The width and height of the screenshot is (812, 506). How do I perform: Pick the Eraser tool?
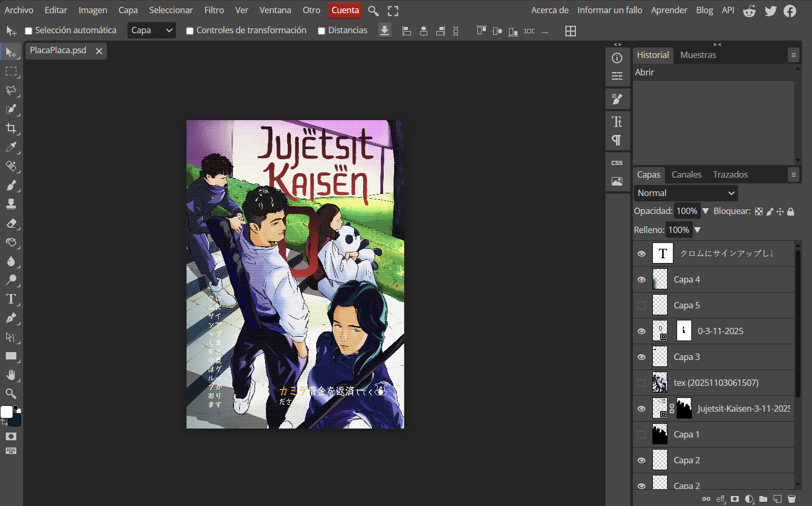11,223
